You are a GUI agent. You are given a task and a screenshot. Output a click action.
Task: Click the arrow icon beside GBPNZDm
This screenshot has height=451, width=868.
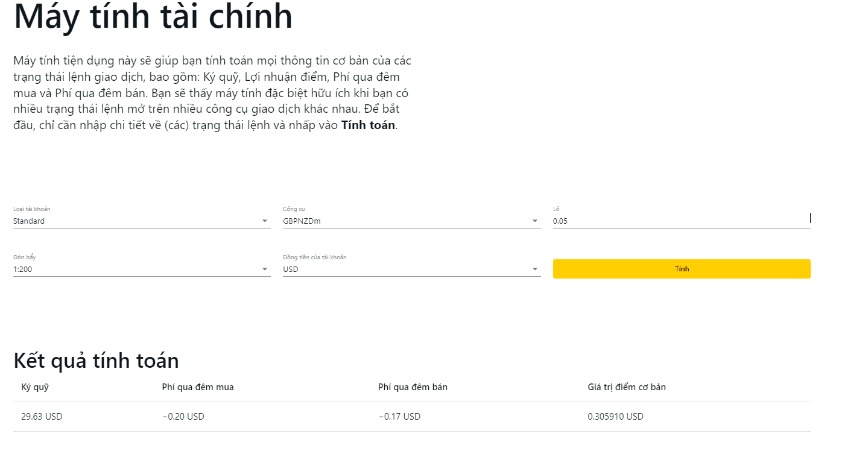point(535,221)
